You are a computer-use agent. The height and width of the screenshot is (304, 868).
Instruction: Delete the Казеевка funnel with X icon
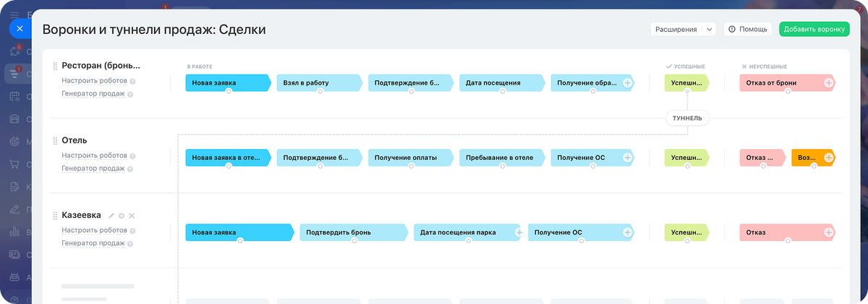pyautogui.click(x=132, y=216)
